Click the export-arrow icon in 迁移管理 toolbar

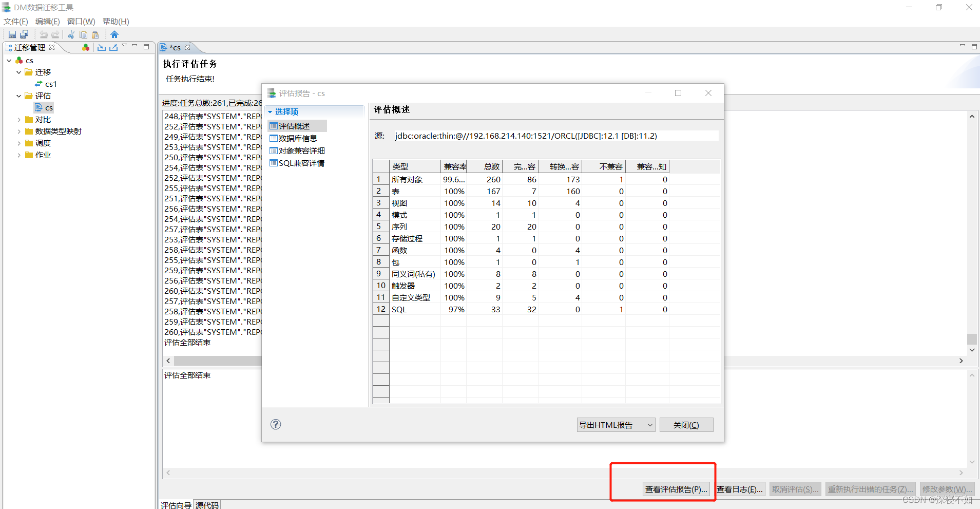[113, 47]
